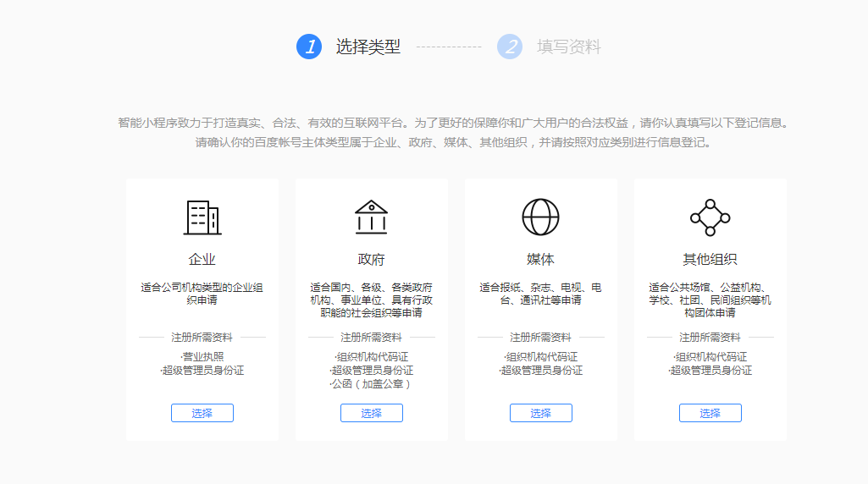
Task: Click the media globe icon
Action: 540,217
